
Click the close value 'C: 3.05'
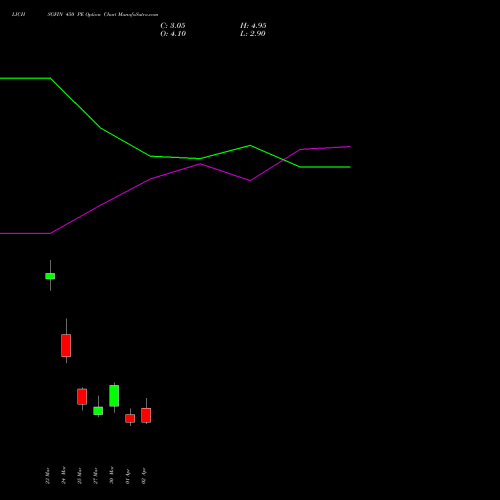(x=173, y=26)
